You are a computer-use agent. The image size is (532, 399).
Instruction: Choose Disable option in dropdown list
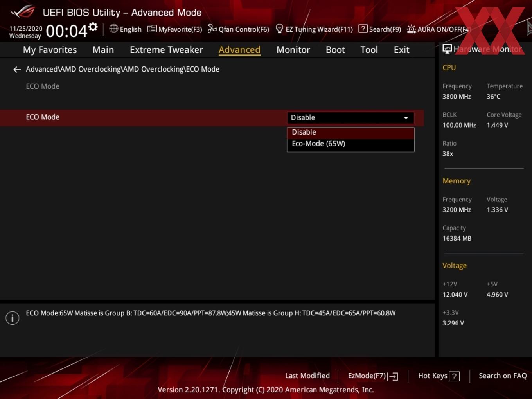[x=350, y=132]
